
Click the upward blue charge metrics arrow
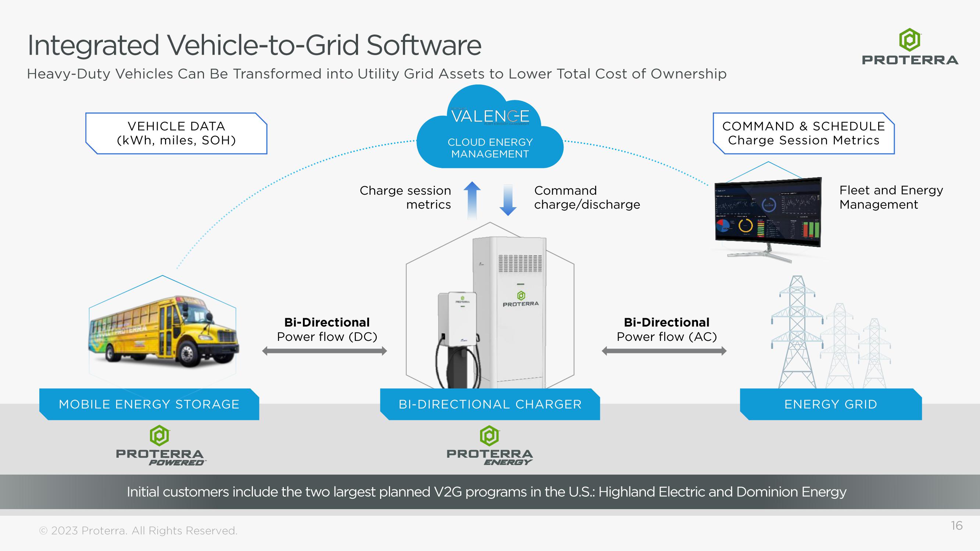pyautogui.click(x=472, y=201)
